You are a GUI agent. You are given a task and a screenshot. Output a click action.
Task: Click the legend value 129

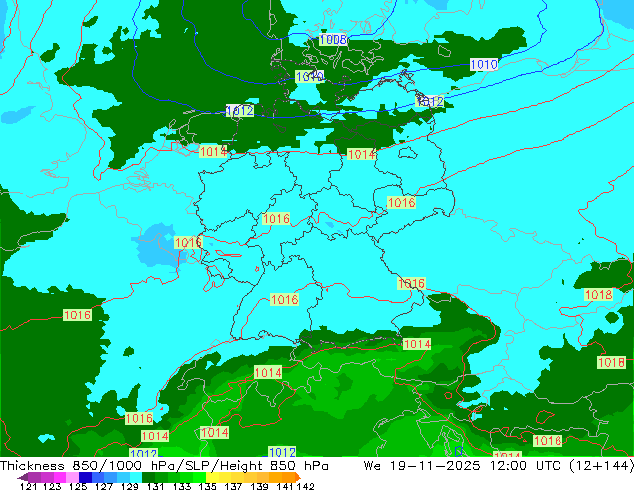[x=130, y=486]
